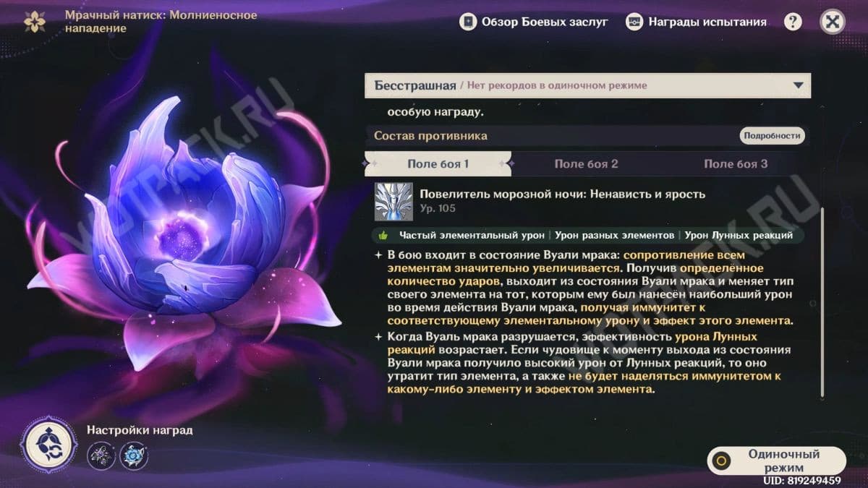This screenshot has height=488, width=868.
Task: Select the Поле боя 1 tab
Action: [x=438, y=164]
